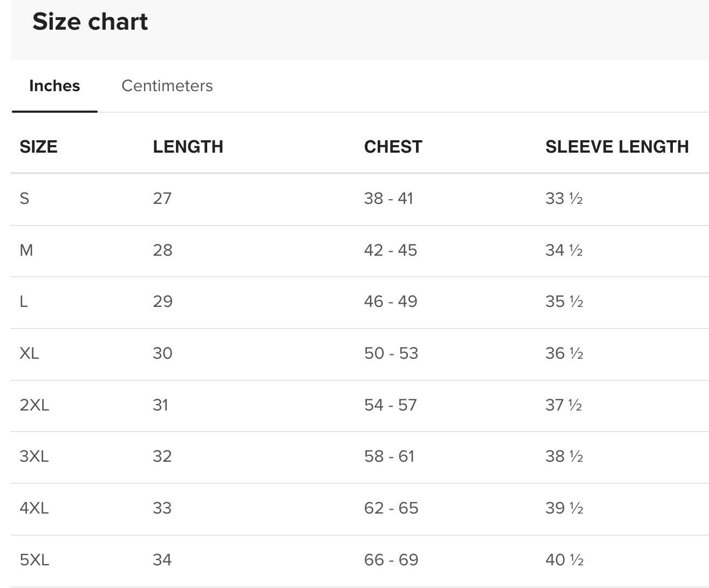This screenshot has height=588, width=709.
Task: Select the 5XL size row label
Action: pyautogui.click(x=34, y=560)
